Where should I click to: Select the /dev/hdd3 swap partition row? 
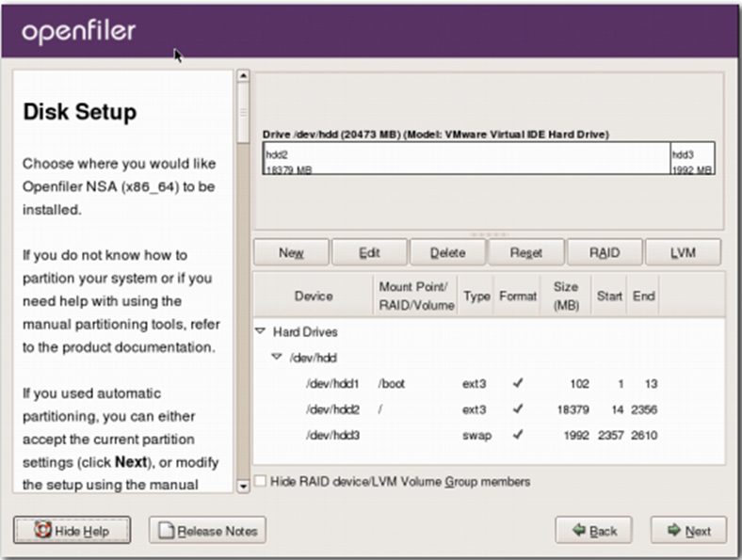[x=489, y=435]
